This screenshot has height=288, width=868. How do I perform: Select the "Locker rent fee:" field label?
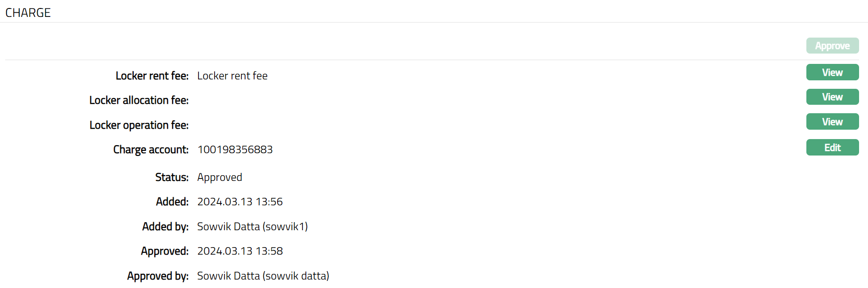click(152, 76)
